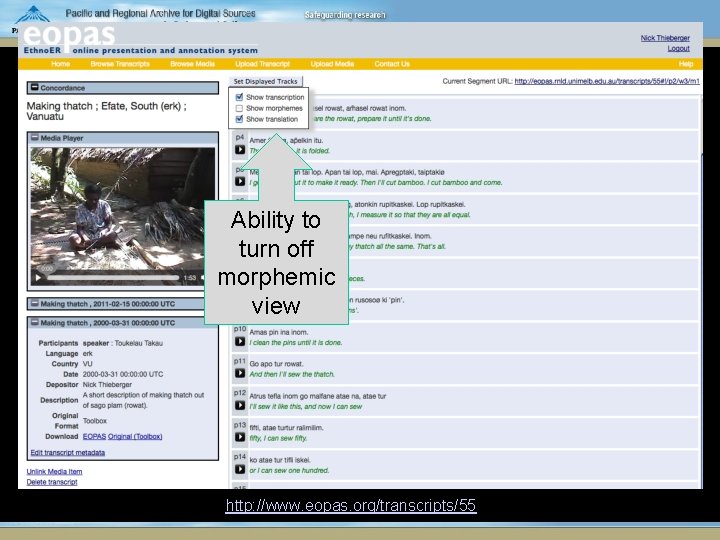Collapse Making thatch 2000-03-31 panel
Image resolution: width=720 pixels, height=540 pixels.
(34, 323)
